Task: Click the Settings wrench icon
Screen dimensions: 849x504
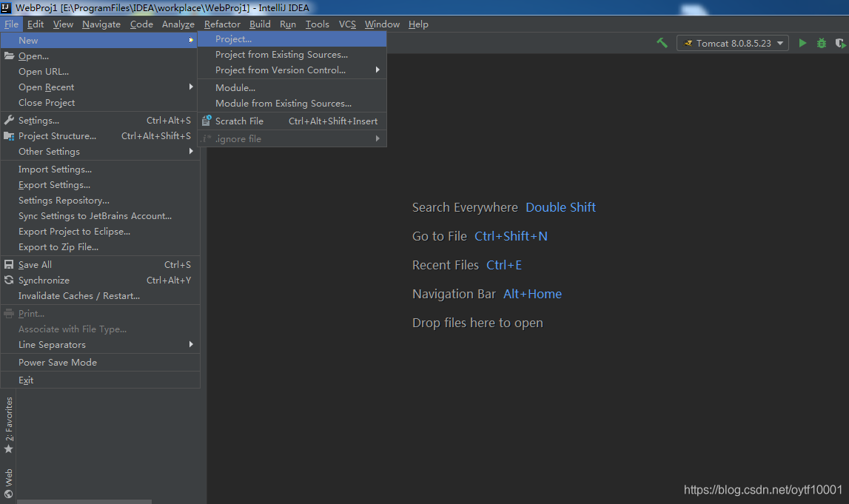Action: coord(9,120)
